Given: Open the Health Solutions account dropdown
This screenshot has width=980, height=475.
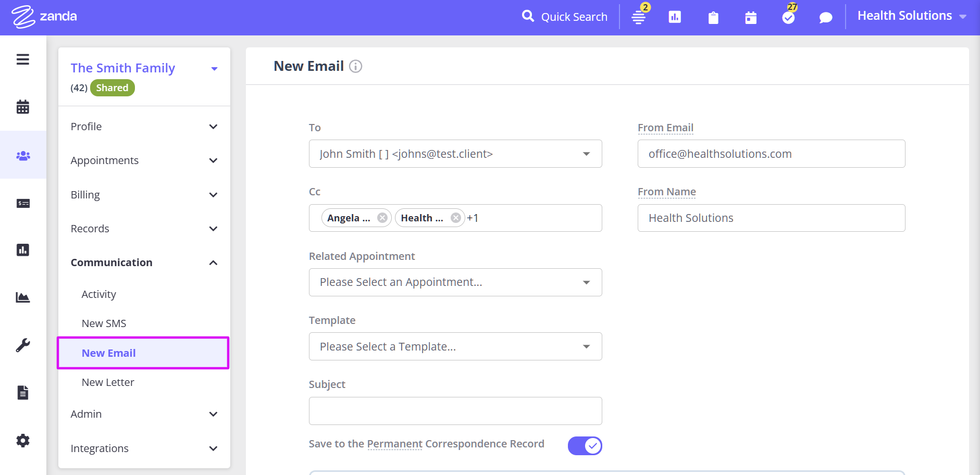Looking at the screenshot, I should tap(911, 16).
